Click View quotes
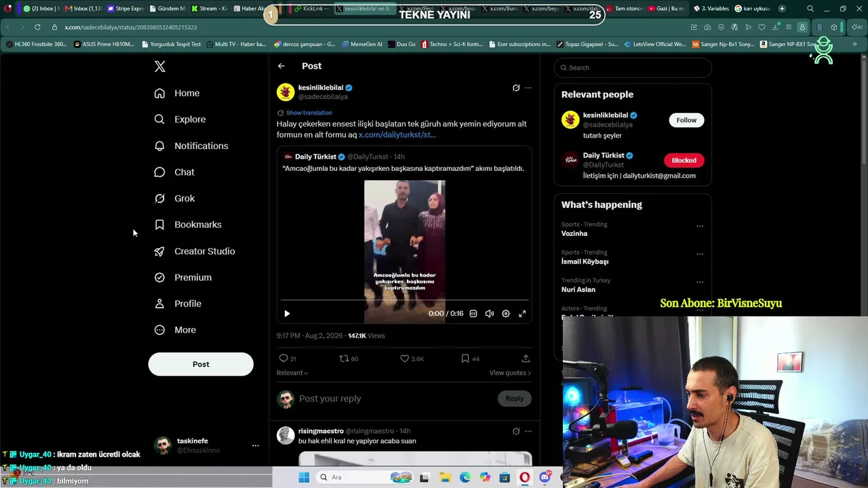This screenshot has height=488, width=868. pyautogui.click(x=510, y=373)
